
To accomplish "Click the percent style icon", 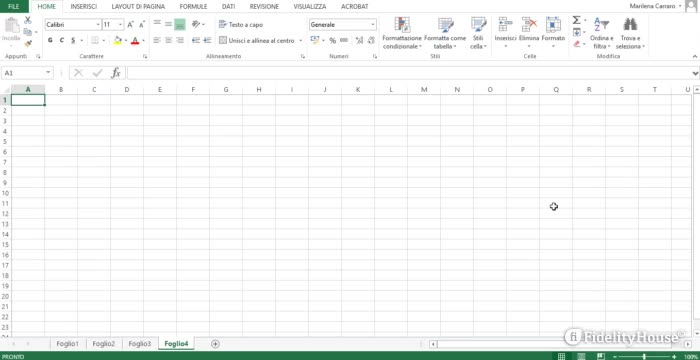I will [333, 41].
